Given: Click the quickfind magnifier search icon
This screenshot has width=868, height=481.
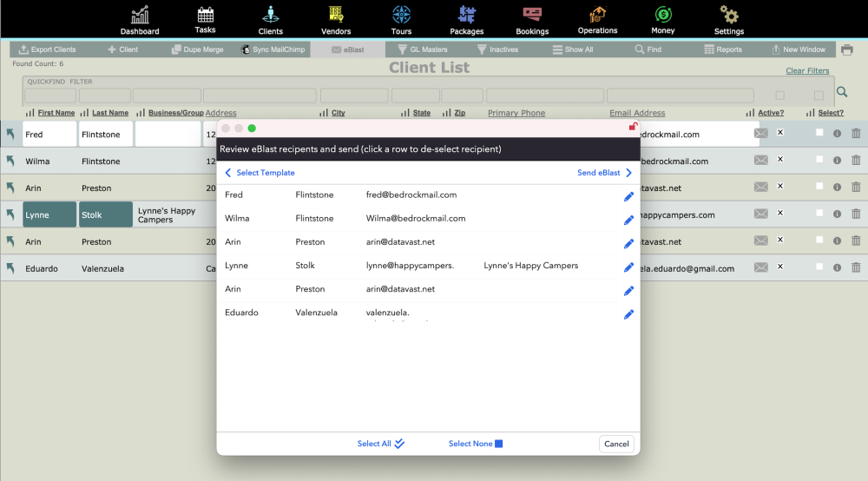Looking at the screenshot, I should (842, 92).
